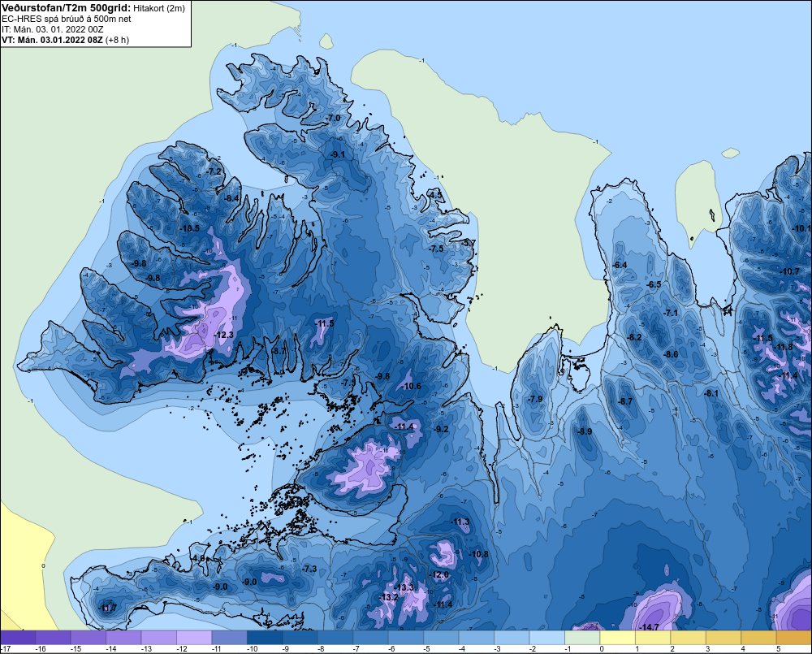This screenshot has width=812, height=654.
Task: Click the -17 legend scale label
Action: pyautogui.click(x=6, y=649)
